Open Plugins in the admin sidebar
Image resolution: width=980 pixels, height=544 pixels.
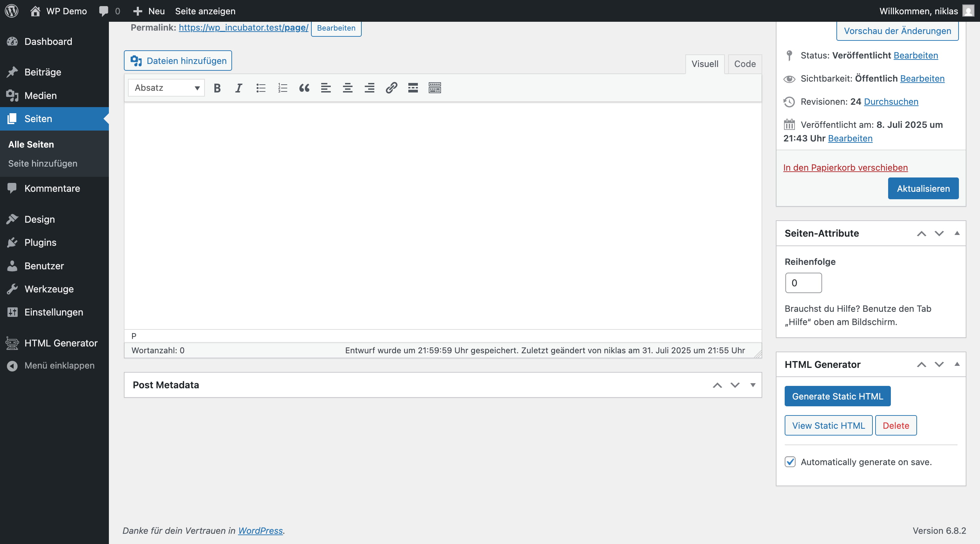[x=40, y=242]
